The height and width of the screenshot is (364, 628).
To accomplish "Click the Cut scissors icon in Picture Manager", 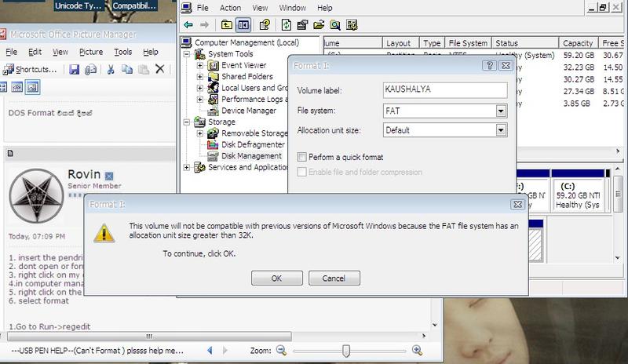I will click(x=111, y=69).
